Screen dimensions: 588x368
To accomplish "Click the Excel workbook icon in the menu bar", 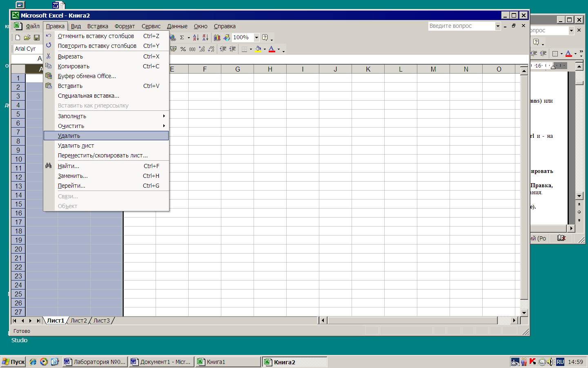I will pyautogui.click(x=18, y=26).
